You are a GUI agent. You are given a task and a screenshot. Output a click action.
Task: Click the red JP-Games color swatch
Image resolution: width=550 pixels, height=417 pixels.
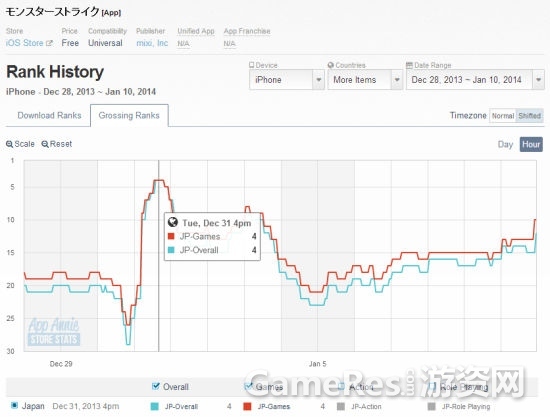tap(247, 406)
